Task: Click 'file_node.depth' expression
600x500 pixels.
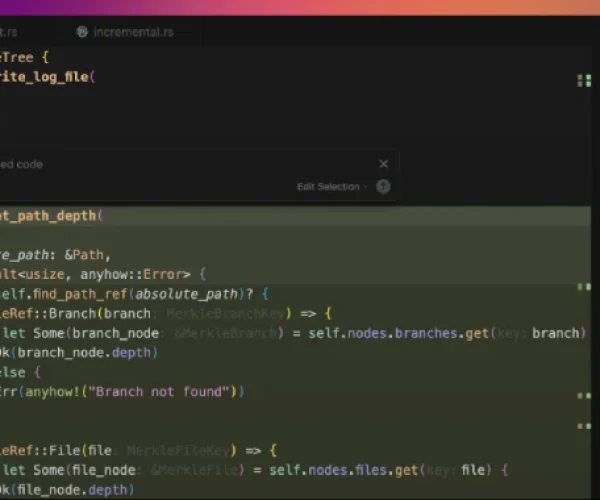Action: pyautogui.click(x=72, y=490)
